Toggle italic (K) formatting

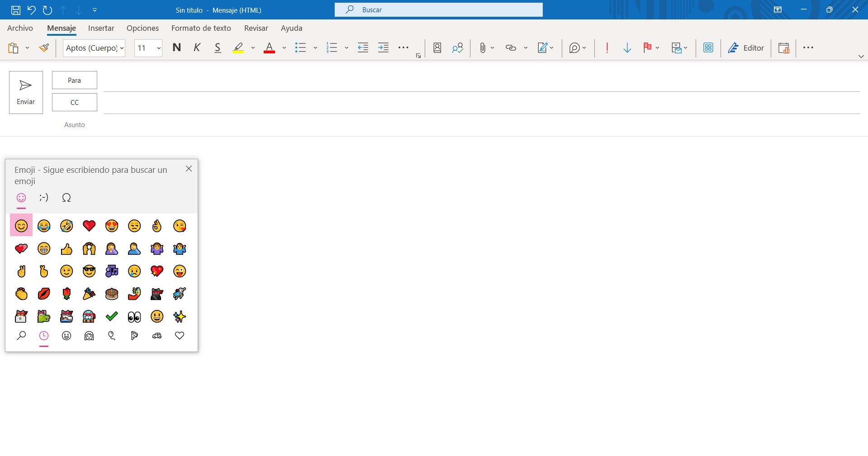[197, 47]
